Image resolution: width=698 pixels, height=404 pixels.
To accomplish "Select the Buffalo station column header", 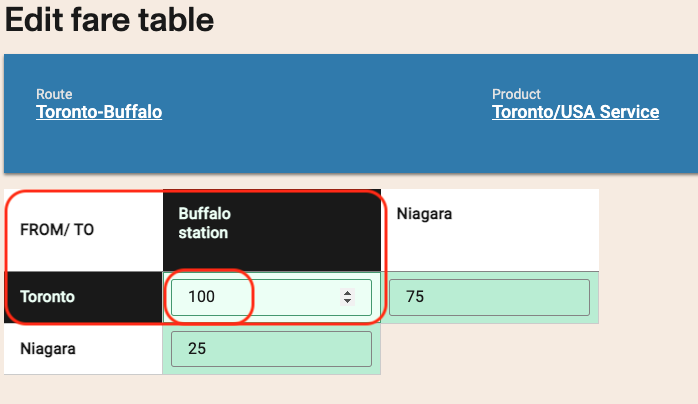I will click(x=204, y=223).
